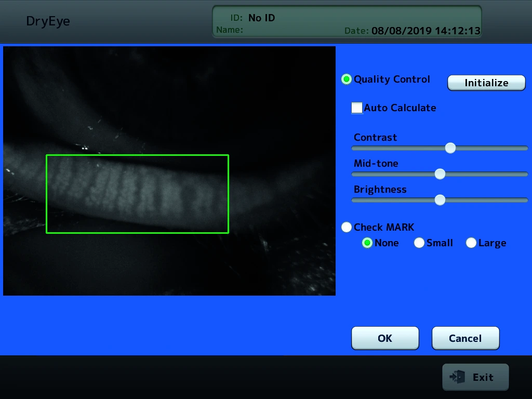
Task: Click the DryEye title label
Action: [48, 21]
